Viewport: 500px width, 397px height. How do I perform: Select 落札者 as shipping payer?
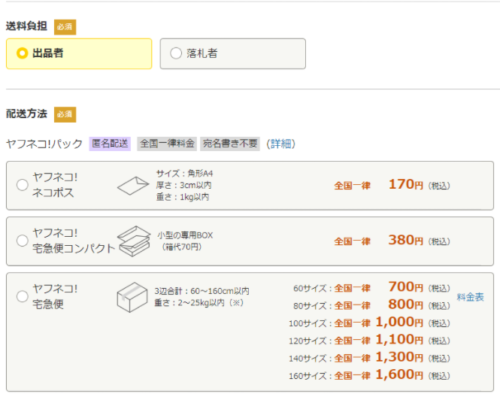pyautogui.click(x=233, y=54)
